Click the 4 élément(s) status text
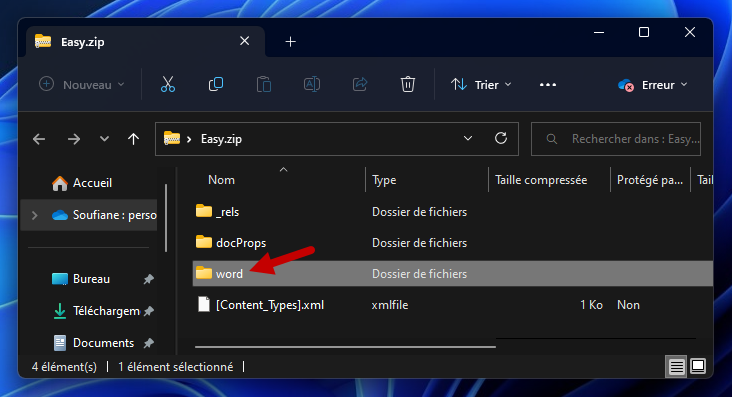 pos(64,367)
